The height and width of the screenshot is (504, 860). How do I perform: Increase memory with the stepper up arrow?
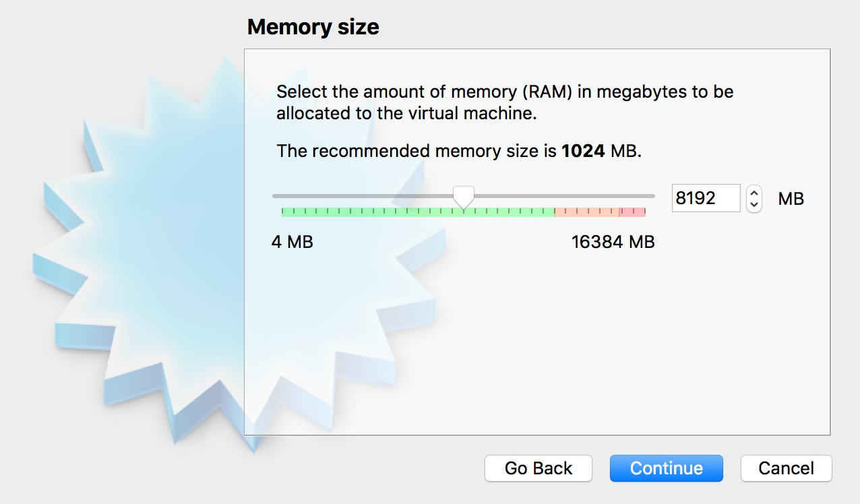pyautogui.click(x=754, y=193)
